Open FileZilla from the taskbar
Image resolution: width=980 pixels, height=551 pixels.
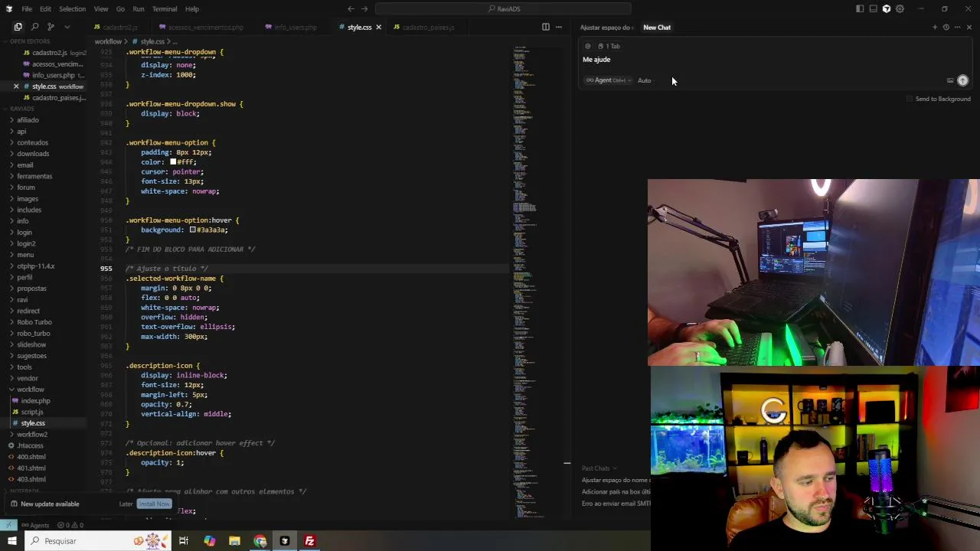pos(309,541)
